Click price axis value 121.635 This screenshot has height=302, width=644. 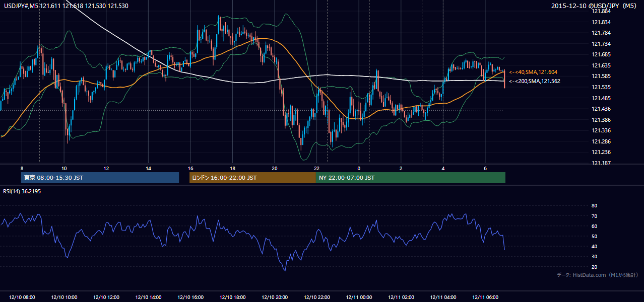[602, 65]
